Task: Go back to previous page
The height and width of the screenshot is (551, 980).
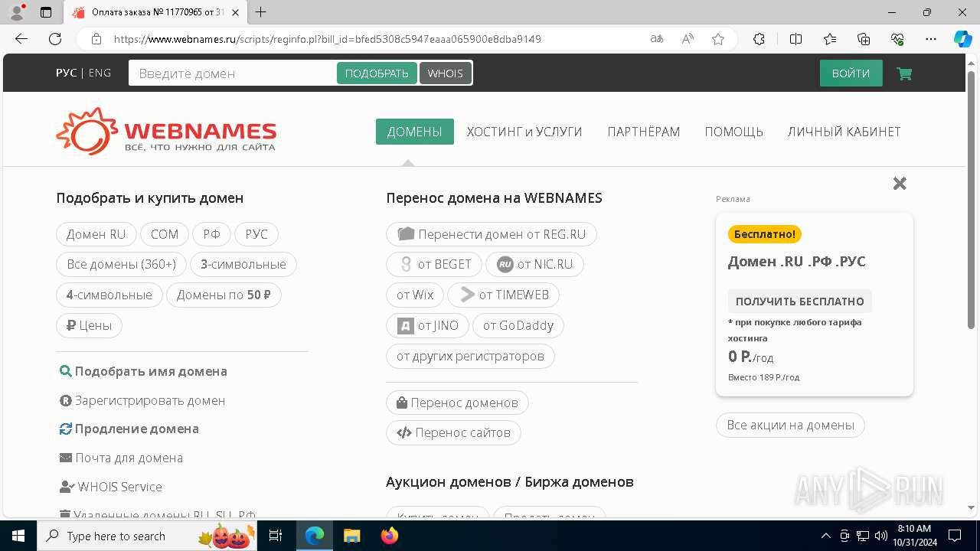Action: point(21,39)
